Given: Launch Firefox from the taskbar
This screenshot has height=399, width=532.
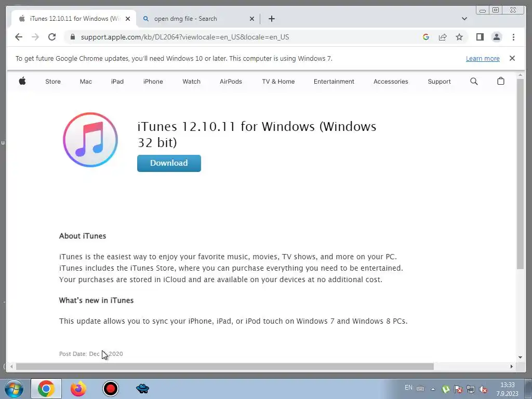Looking at the screenshot, I should click(78, 389).
